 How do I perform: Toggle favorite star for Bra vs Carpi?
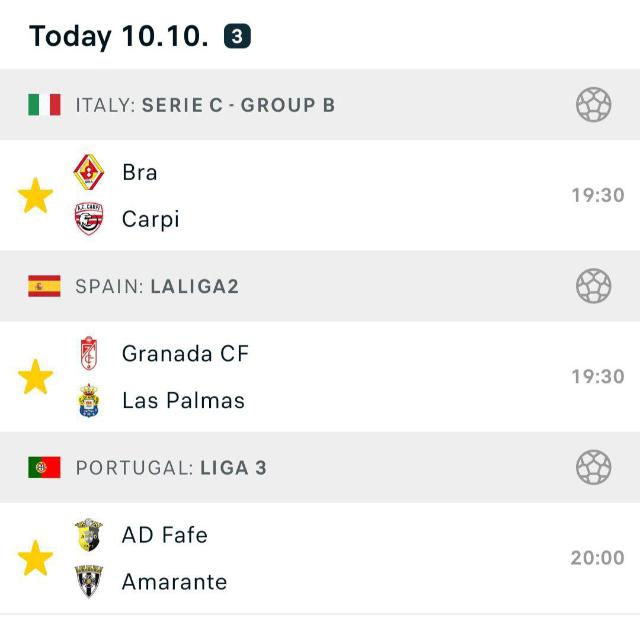coord(36,196)
